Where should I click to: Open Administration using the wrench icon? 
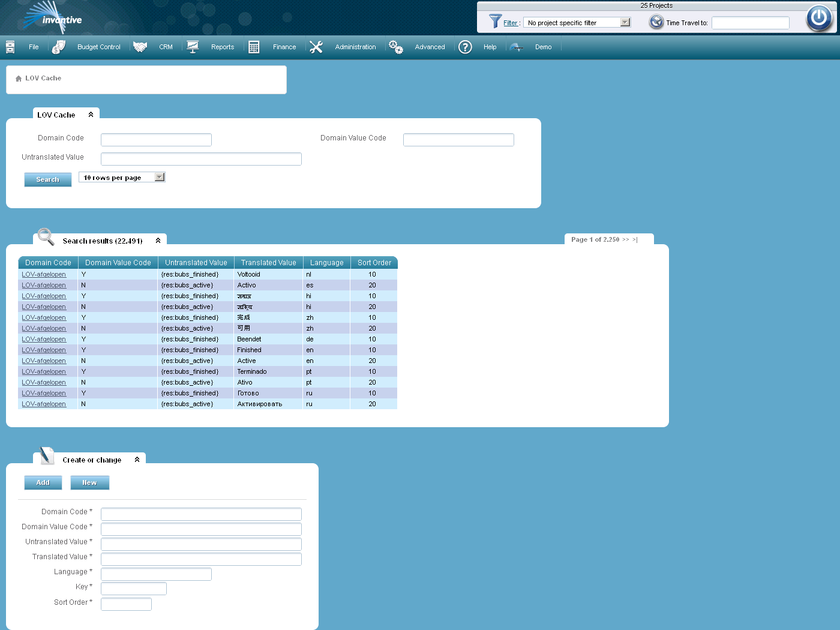(316, 46)
